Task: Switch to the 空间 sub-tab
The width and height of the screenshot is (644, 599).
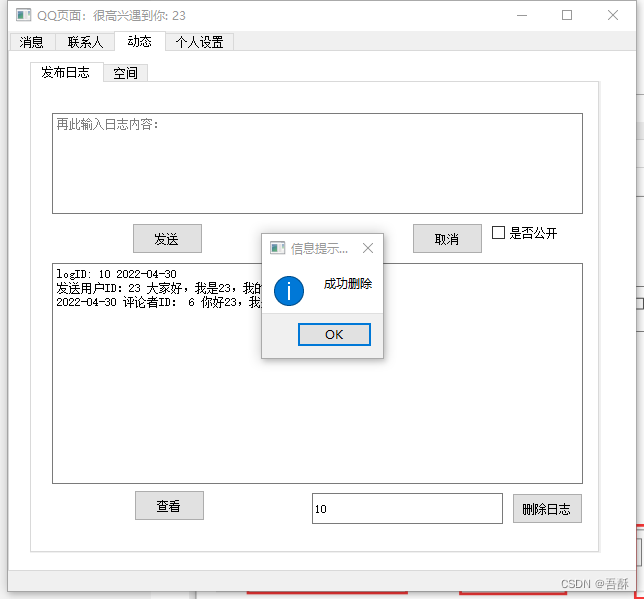Action: (x=125, y=74)
